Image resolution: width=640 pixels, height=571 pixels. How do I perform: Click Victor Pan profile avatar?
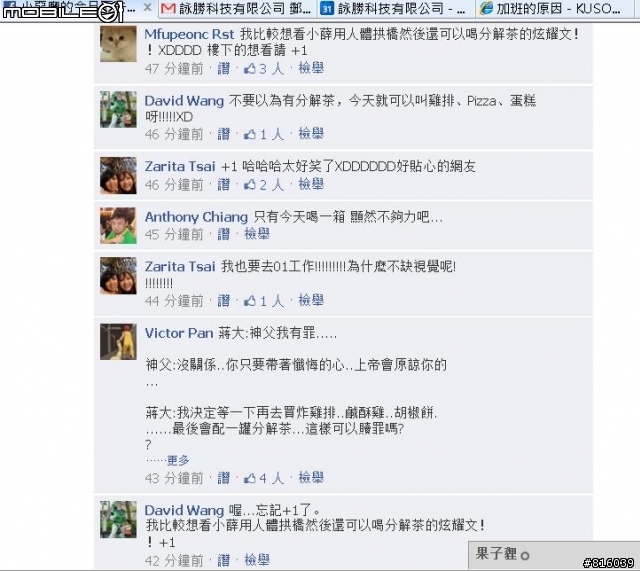pyautogui.click(x=118, y=342)
